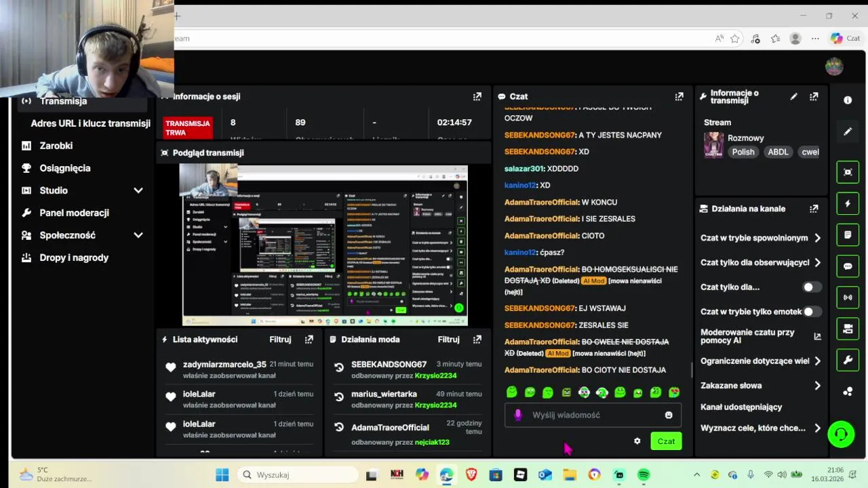Open Spotify from the taskbar
The height and width of the screenshot is (488, 868).
point(644,475)
